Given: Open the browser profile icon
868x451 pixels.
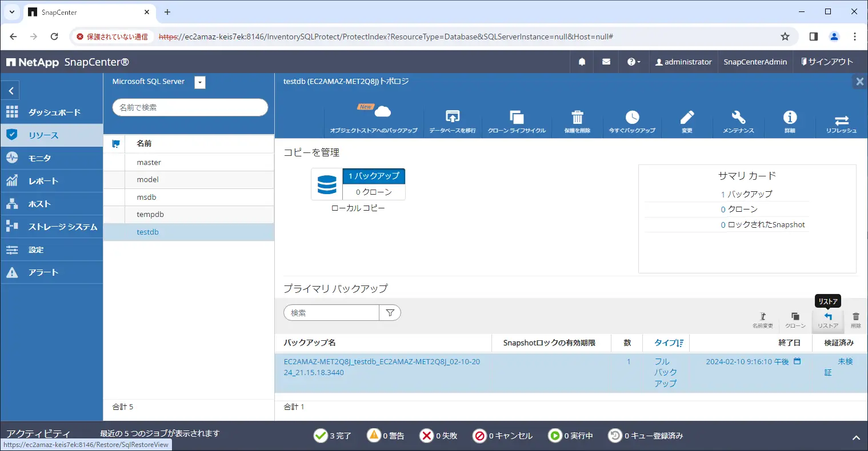Looking at the screenshot, I should pyautogui.click(x=834, y=37).
